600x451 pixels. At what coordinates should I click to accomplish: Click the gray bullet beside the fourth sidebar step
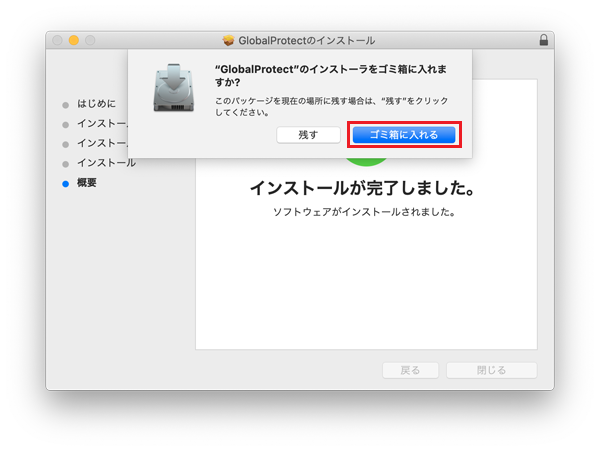coord(66,164)
